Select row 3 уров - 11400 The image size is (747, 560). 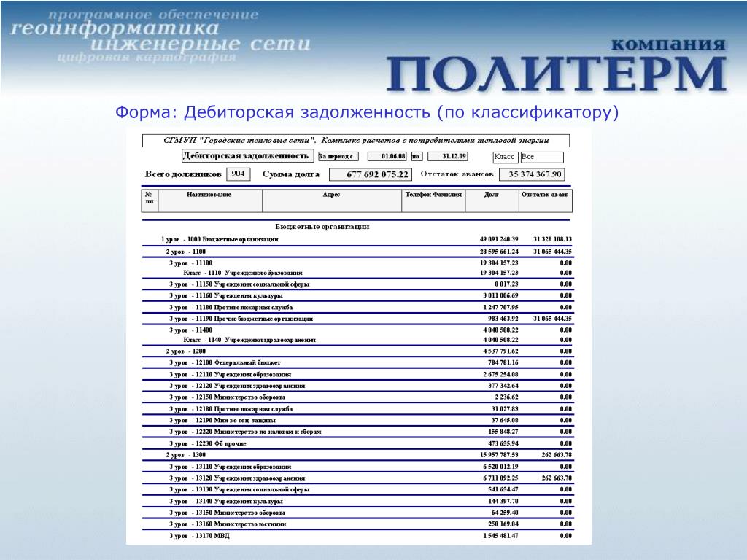click(357, 330)
